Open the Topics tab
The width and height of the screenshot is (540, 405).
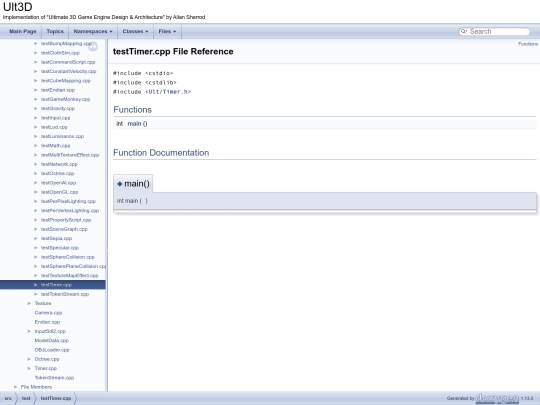55,31
